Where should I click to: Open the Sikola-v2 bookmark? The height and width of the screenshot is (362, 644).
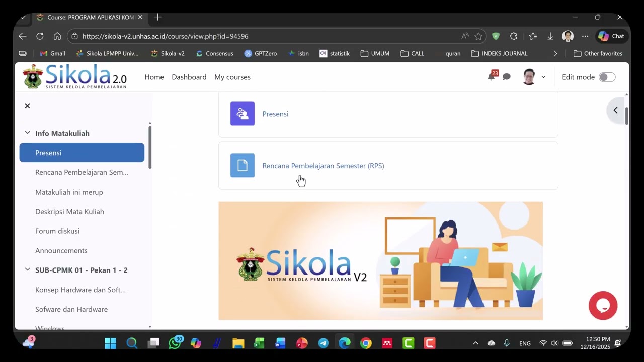168,53
